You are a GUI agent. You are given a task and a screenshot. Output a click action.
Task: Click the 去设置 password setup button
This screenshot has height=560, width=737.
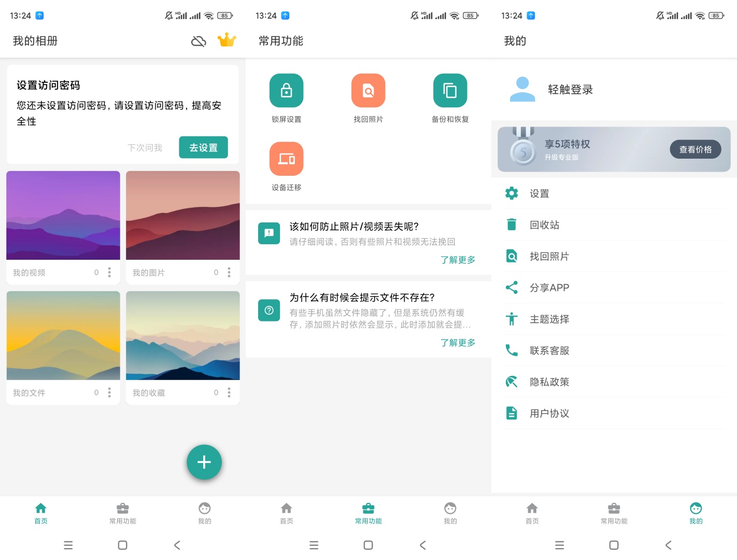203,148
